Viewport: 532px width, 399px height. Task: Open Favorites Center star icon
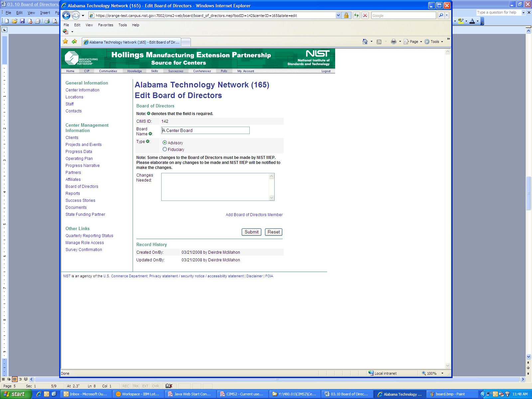[66, 42]
